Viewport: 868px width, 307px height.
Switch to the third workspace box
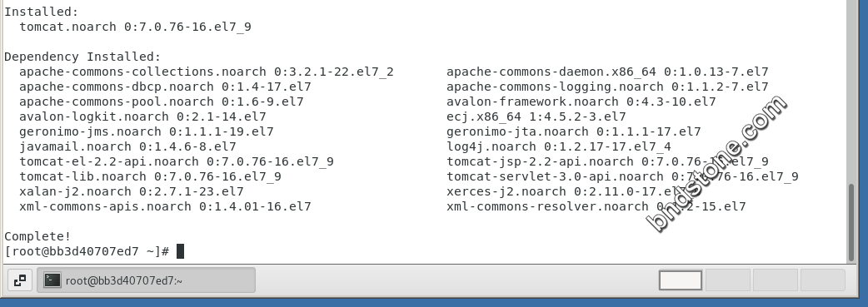775,280
